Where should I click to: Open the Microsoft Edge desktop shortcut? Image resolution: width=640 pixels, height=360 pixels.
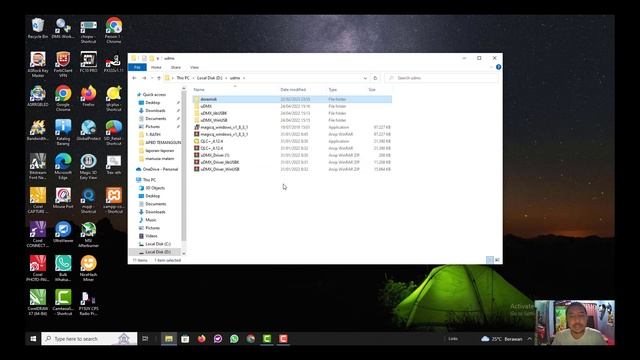[x=63, y=166]
